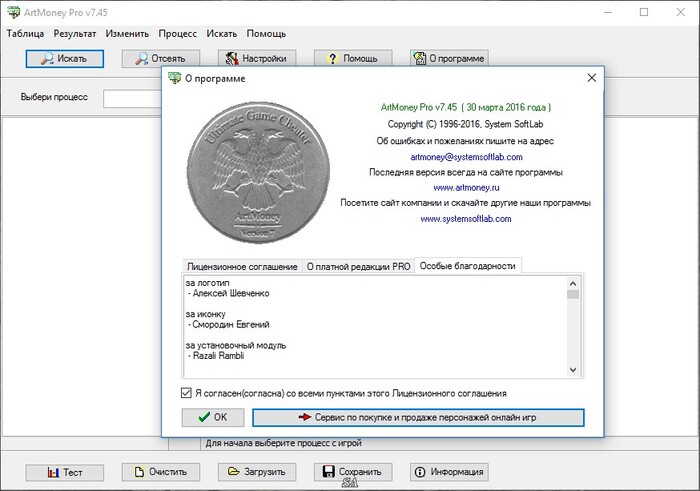The height and width of the screenshot is (491, 700).
Task: Switch to Лицензионное соглашение tab
Action: [242, 266]
